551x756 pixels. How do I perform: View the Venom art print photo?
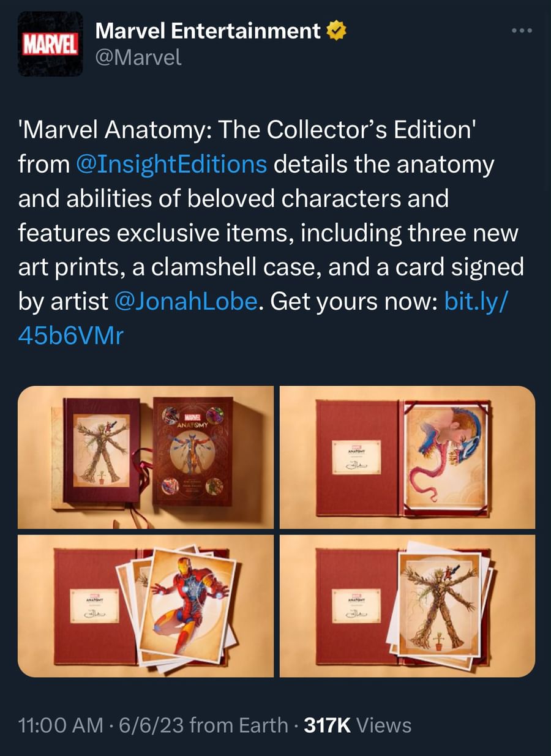407,457
